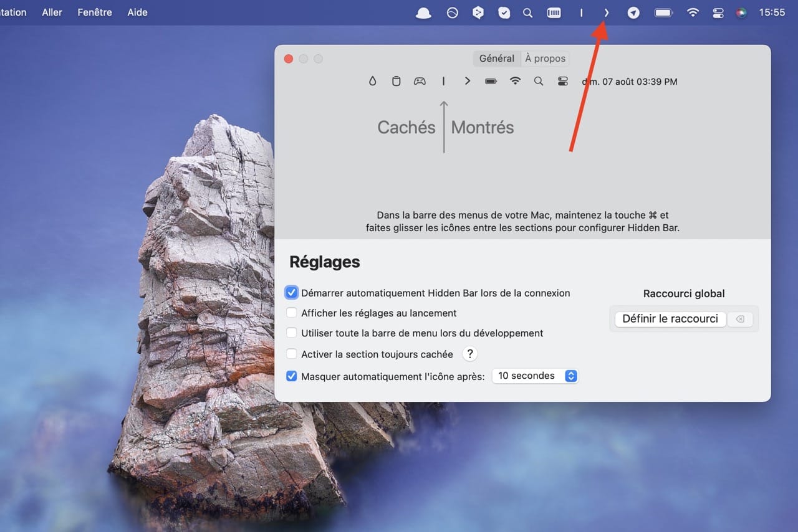
Task: Open the 10 secondes delay dropdown
Action: click(x=535, y=376)
